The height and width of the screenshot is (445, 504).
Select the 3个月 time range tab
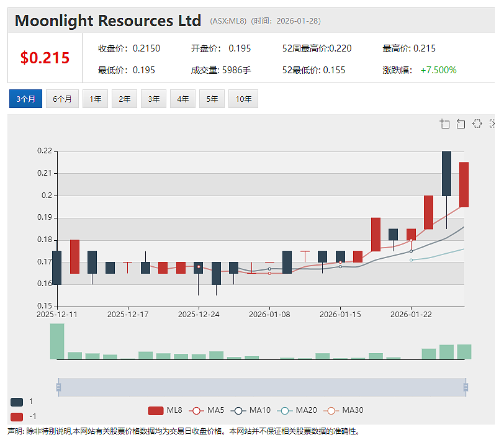(25, 99)
